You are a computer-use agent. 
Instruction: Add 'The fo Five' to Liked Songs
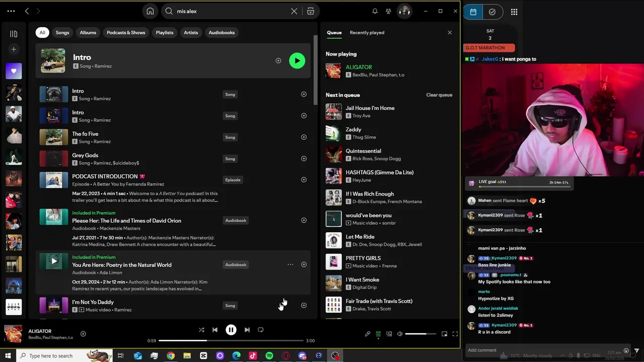304,137
